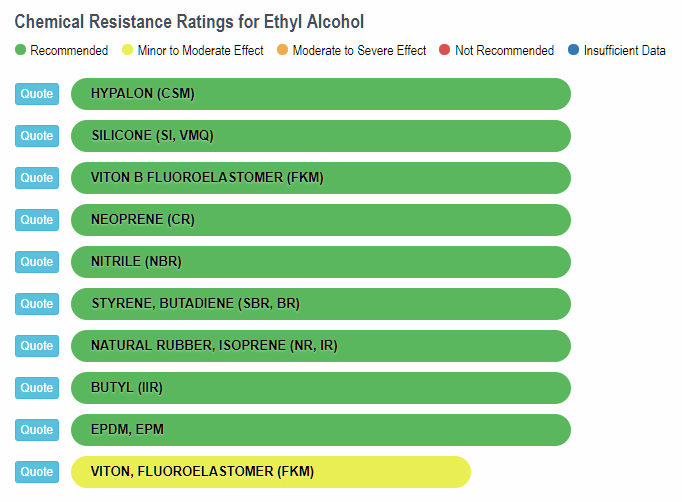Hit the Quote button for Butyl (IIR)
The width and height of the screenshot is (682, 502).
[x=37, y=388]
